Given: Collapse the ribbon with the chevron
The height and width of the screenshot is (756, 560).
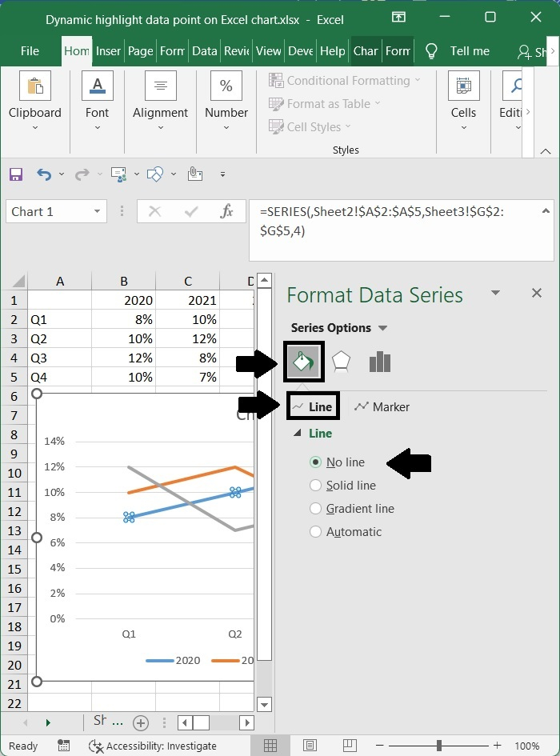Looking at the screenshot, I should coord(546,151).
